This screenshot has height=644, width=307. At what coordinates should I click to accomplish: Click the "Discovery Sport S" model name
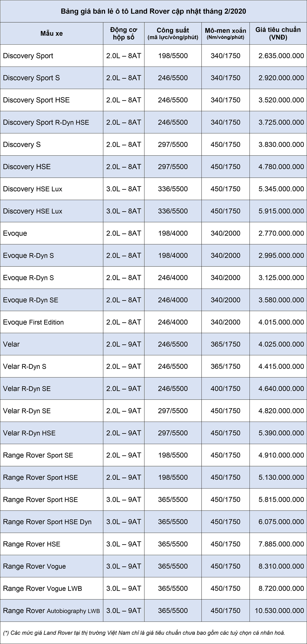[x=31, y=78]
